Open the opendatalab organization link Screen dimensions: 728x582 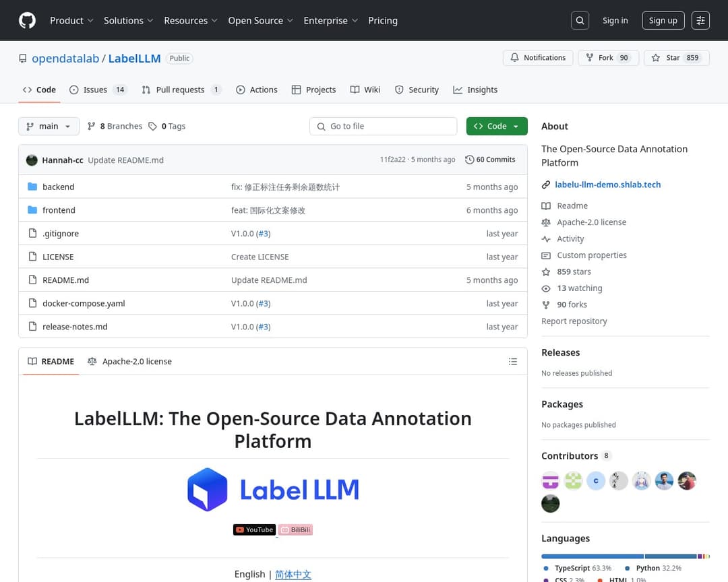[x=65, y=59]
